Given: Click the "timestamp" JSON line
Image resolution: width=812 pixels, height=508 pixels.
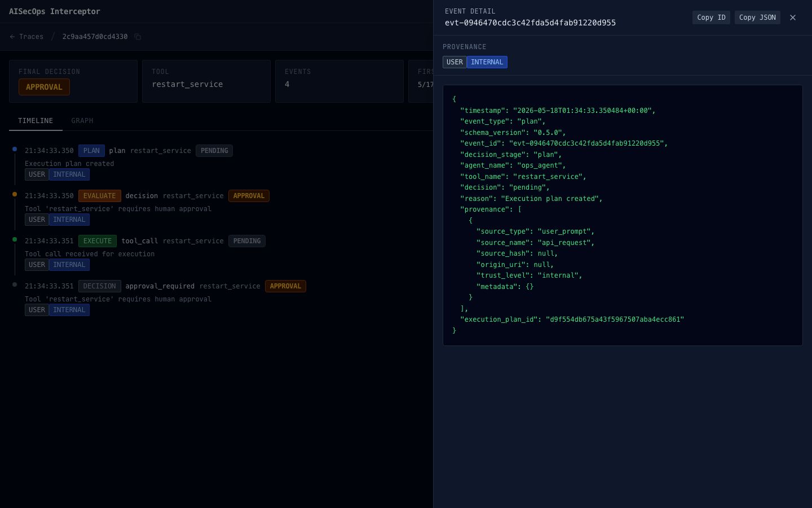Looking at the screenshot, I should 558,111.
